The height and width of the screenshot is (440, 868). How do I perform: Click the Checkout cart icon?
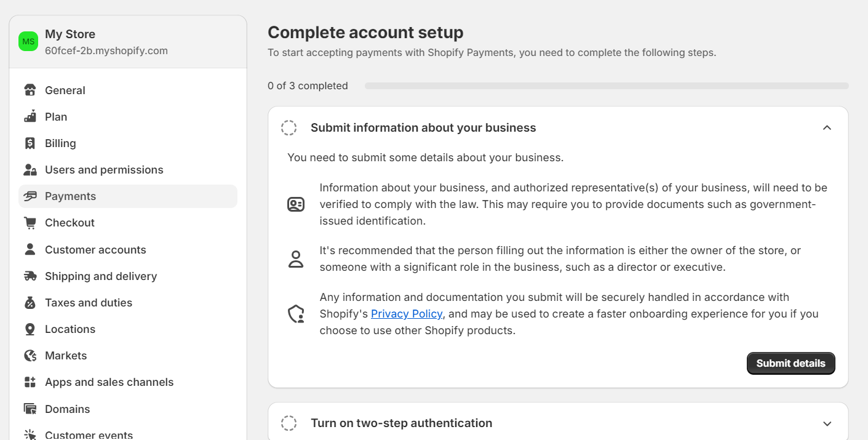tap(30, 223)
